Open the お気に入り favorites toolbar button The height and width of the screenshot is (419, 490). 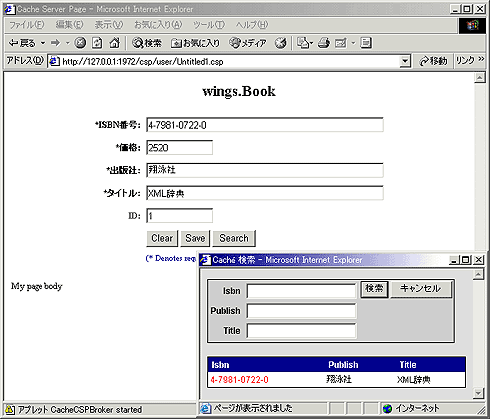coord(195,43)
